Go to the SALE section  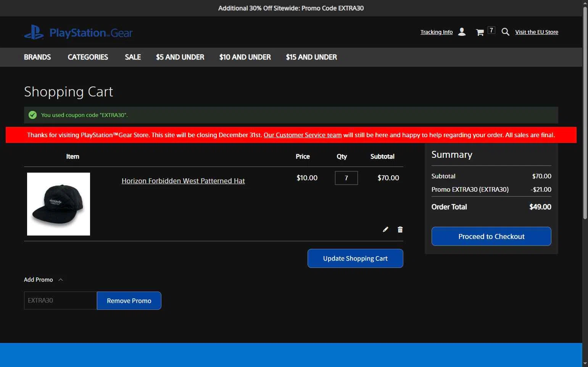(133, 57)
